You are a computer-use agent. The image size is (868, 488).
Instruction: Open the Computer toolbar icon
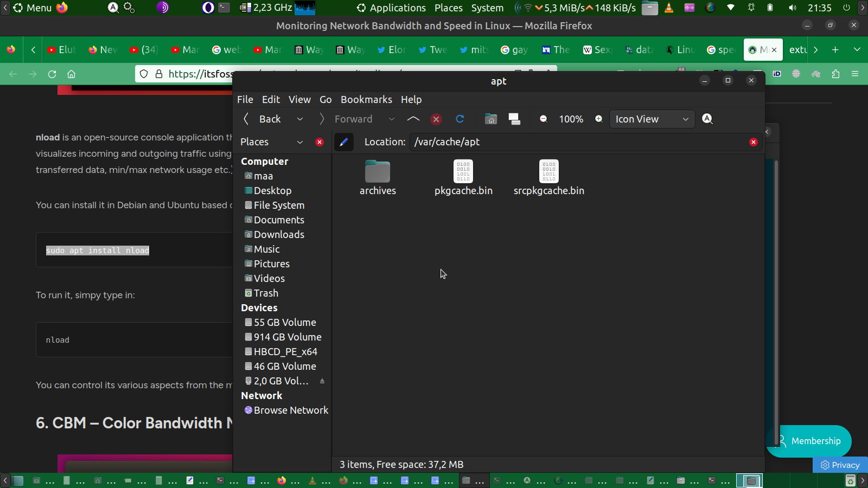pyautogui.click(x=514, y=119)
